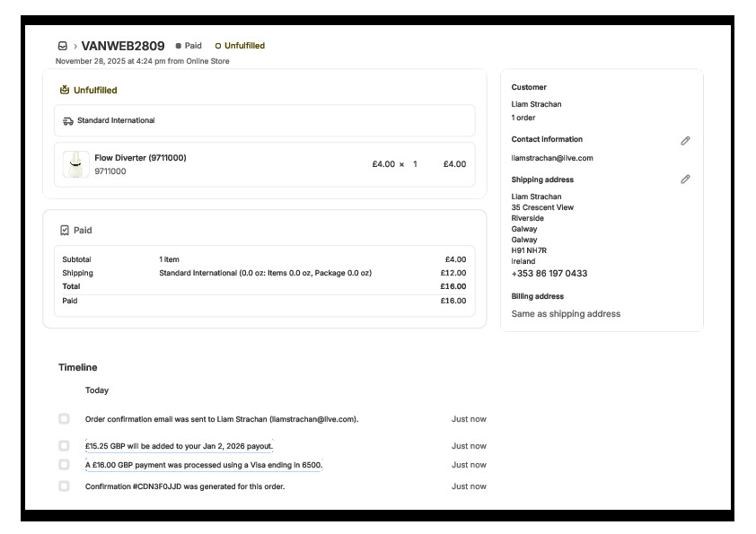This screenshot has width=756, height=534.
Task: Check the £15.25 GBP payout event box
Action: point(64,446)
